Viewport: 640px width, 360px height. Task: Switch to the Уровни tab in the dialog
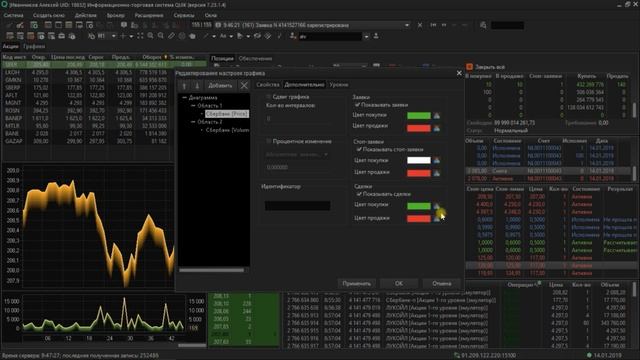pyautogui.click(x=339, y=84)
